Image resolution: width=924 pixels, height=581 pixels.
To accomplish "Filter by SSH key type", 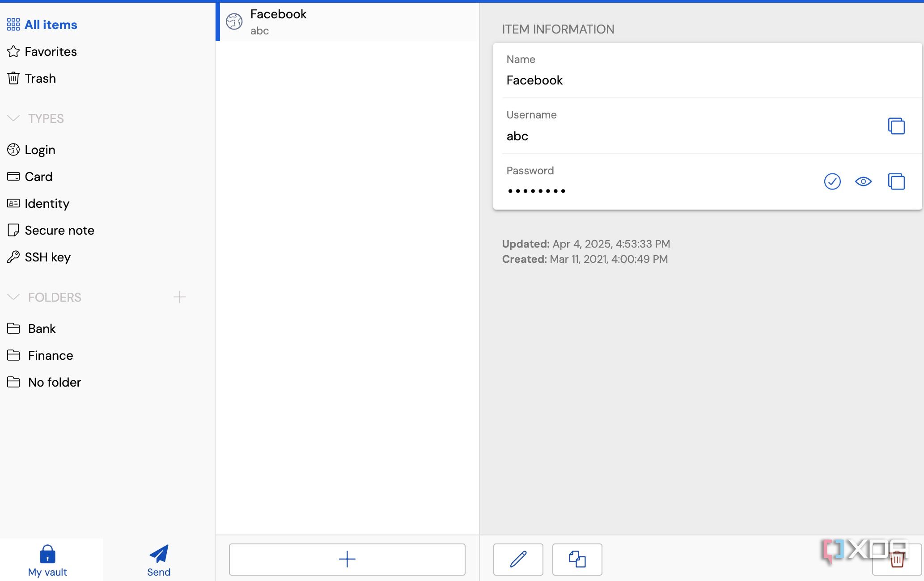I will point(47,257).
